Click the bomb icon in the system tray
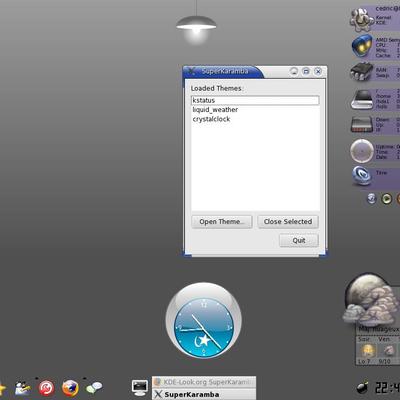This screenshot has width=400, height=400. point(363,388)
